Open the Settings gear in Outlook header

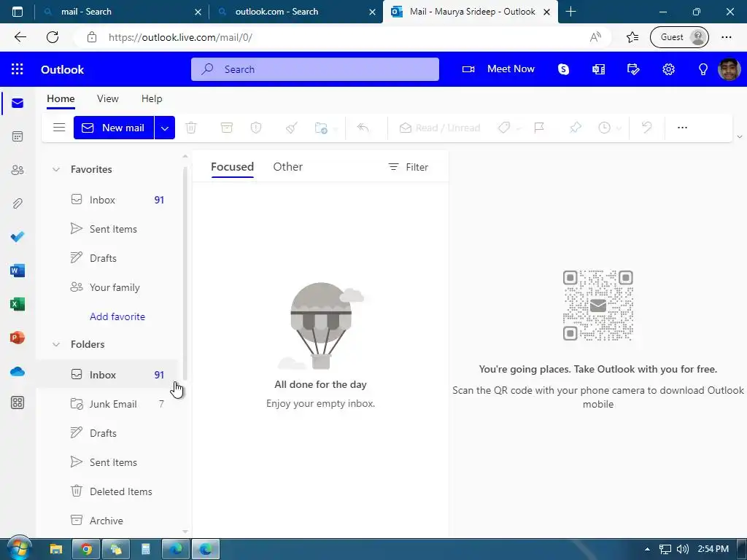tap(668, 69)
